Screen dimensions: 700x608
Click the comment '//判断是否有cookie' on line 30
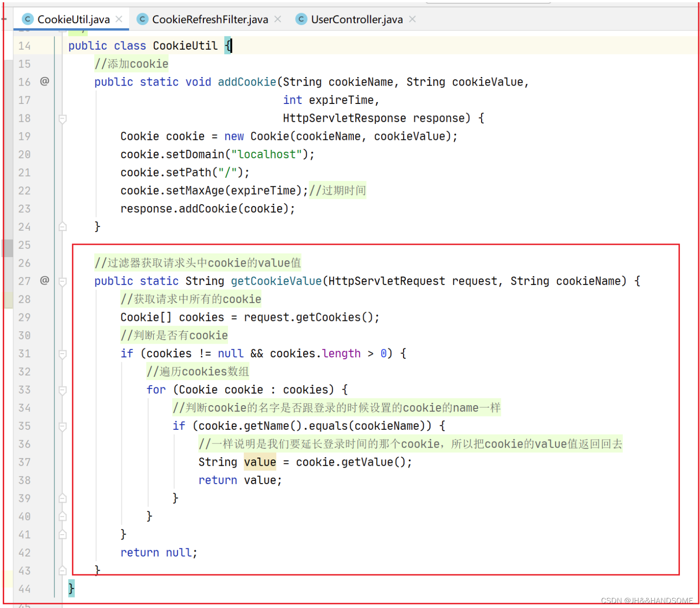[174, 335]
